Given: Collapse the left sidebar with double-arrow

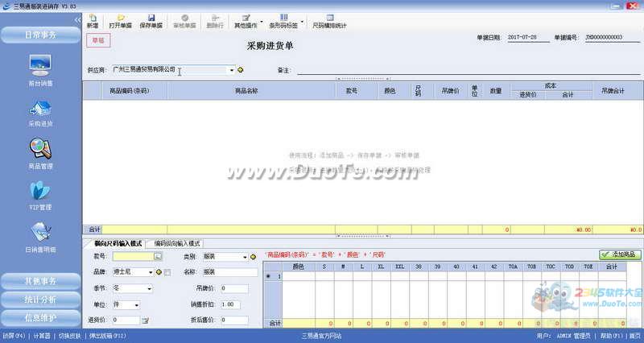Looking at the screenshot, I should point(76,19).
